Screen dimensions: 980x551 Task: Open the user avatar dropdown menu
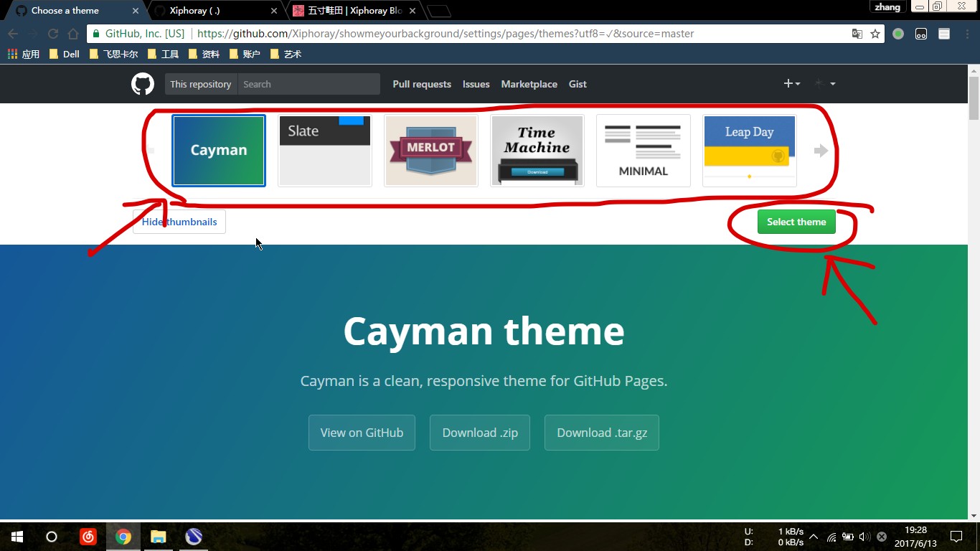pos(825,84)
